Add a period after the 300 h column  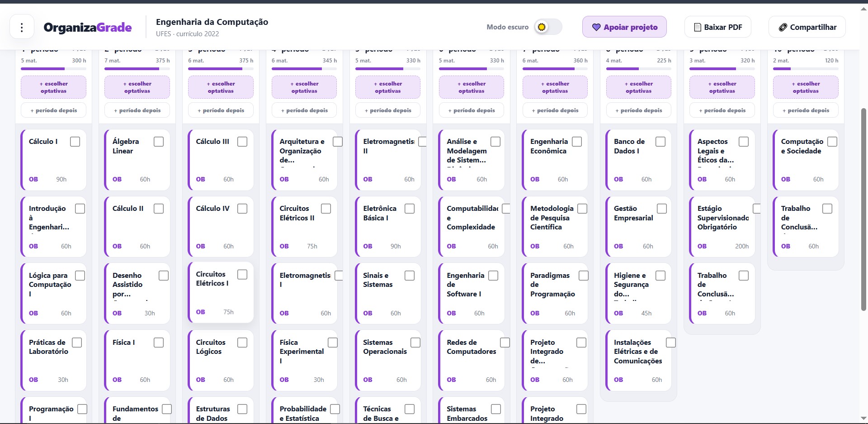coord(53,110)
